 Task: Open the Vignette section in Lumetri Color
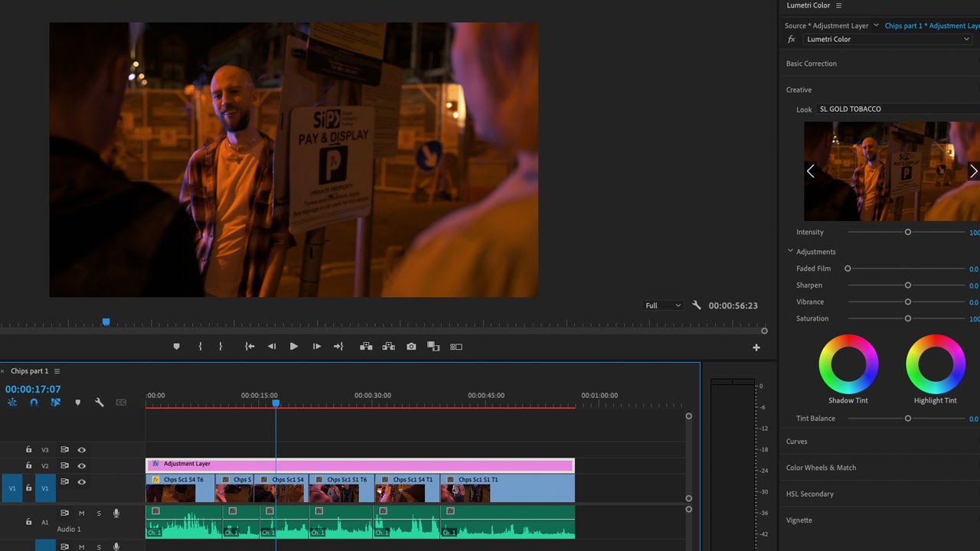799,520
